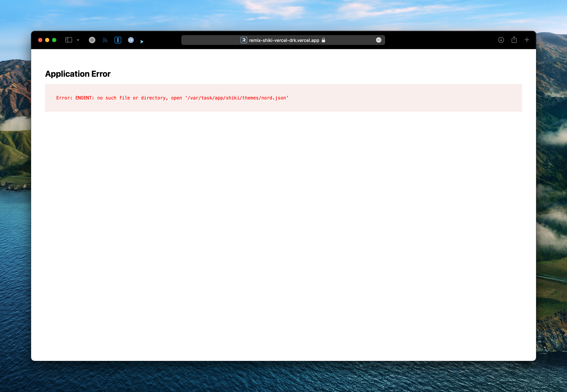Open the tab group dropdown chevron

point(78,40)
